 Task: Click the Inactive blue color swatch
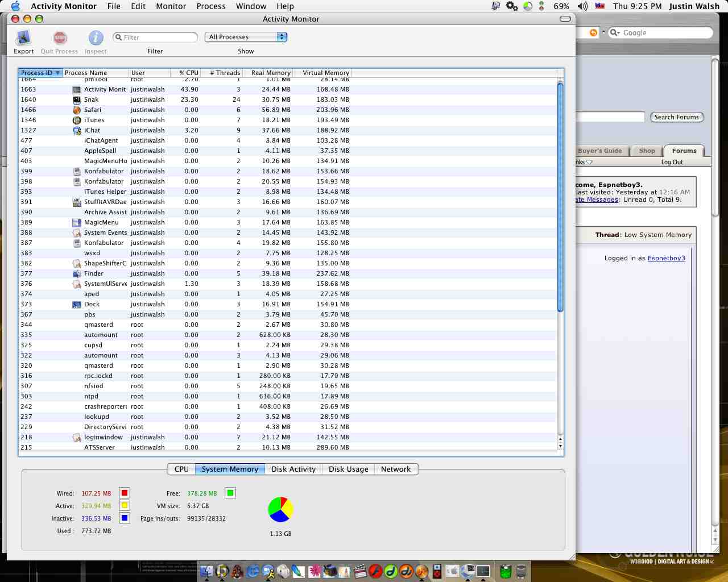coord(125,518)
